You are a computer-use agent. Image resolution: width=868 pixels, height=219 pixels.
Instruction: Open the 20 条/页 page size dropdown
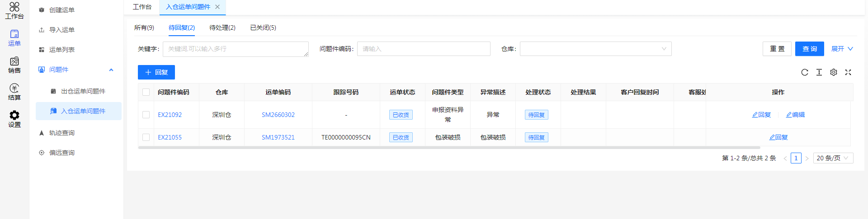point(833,158)
